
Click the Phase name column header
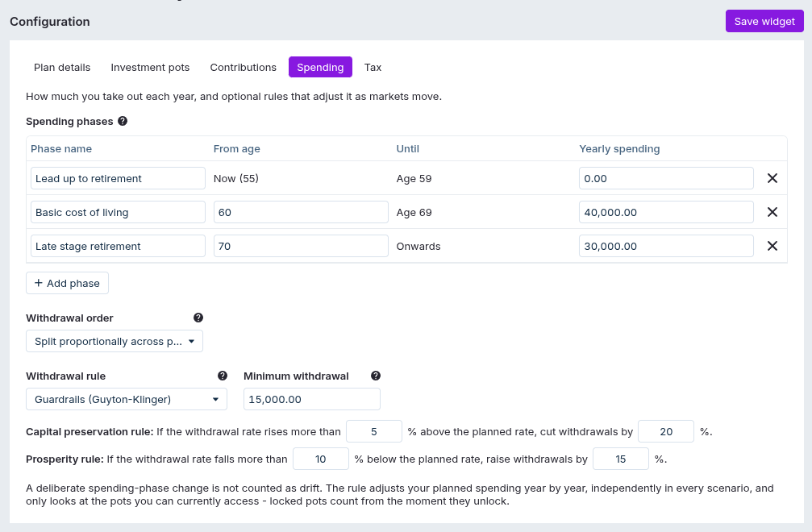pos(61,149)
